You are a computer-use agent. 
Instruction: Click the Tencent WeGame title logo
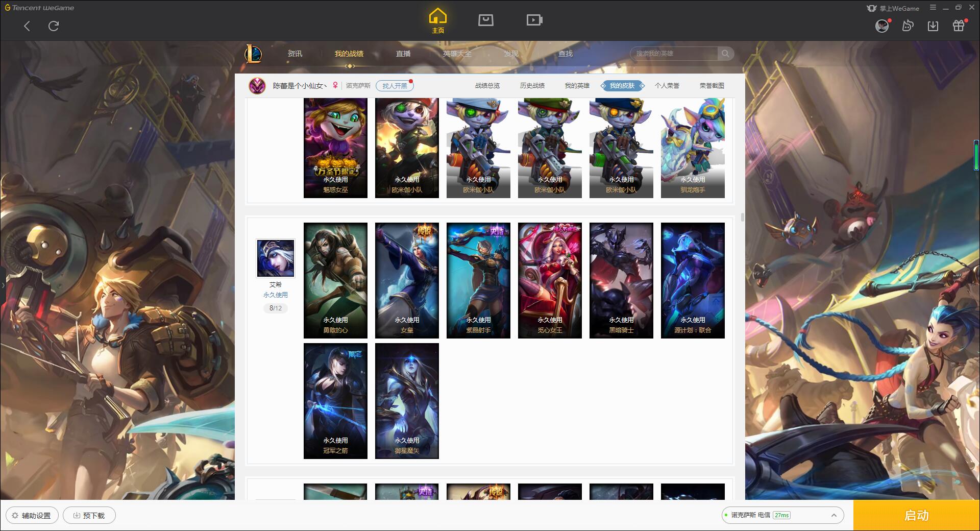[x=39, y=8]
